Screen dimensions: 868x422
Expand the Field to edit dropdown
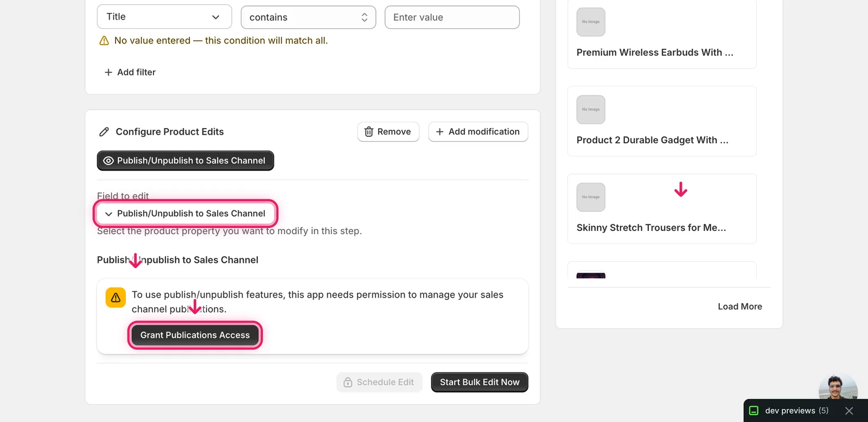(x=186, y=213)
